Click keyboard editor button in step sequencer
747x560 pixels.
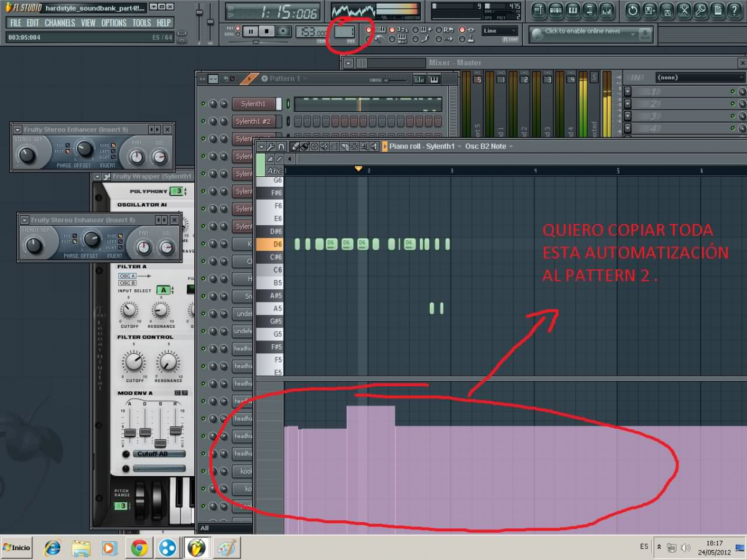point(434,79)
